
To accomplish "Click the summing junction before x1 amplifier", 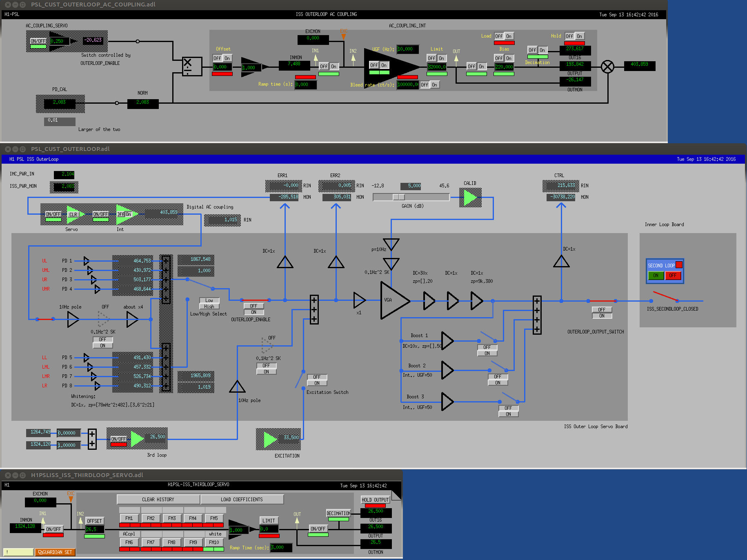I will (x=314, y=309).
